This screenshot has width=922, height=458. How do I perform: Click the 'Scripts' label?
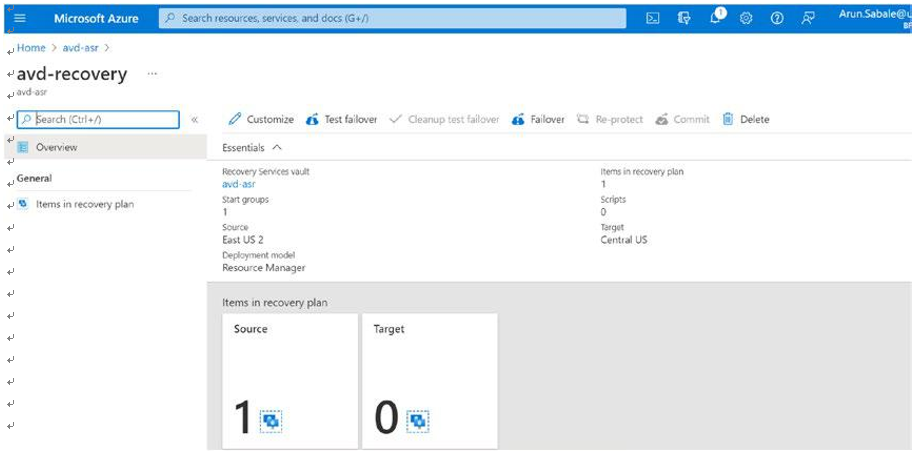point(613,199)
